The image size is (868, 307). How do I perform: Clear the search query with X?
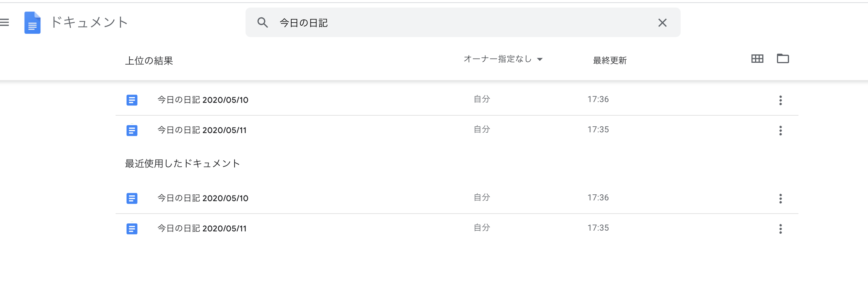(662, 23)
